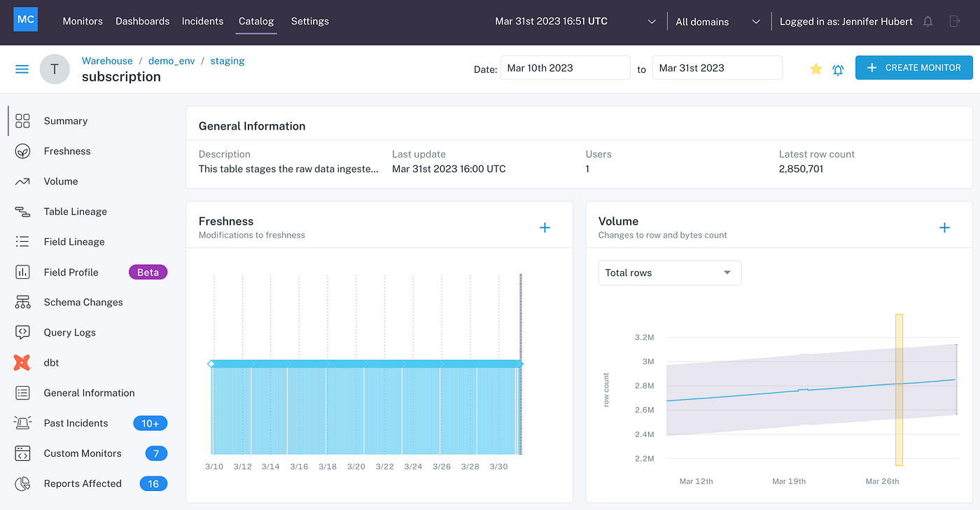Toggle the favorite star icon
Image resolution: width=980 pixels, height=510 pixels.
point(815,69)
